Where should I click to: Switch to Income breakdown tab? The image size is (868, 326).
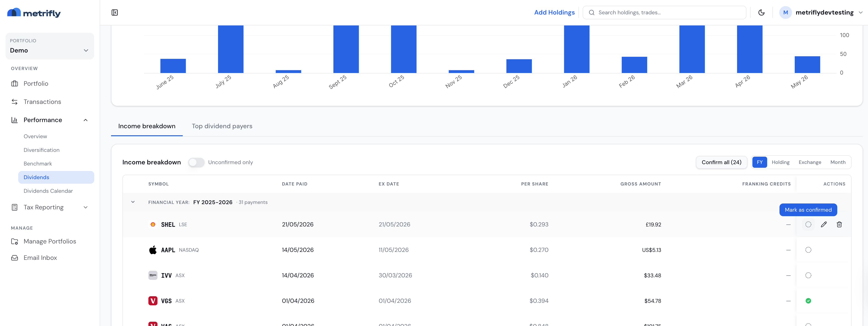[x=147, y=126]
